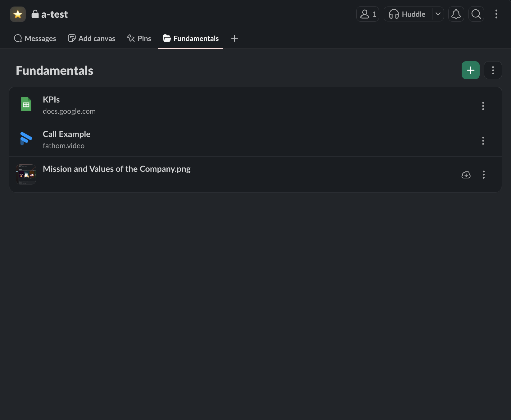Open the channel header more-options menu
The height and width of the screenshot is (420, 511).
(496, 14)
